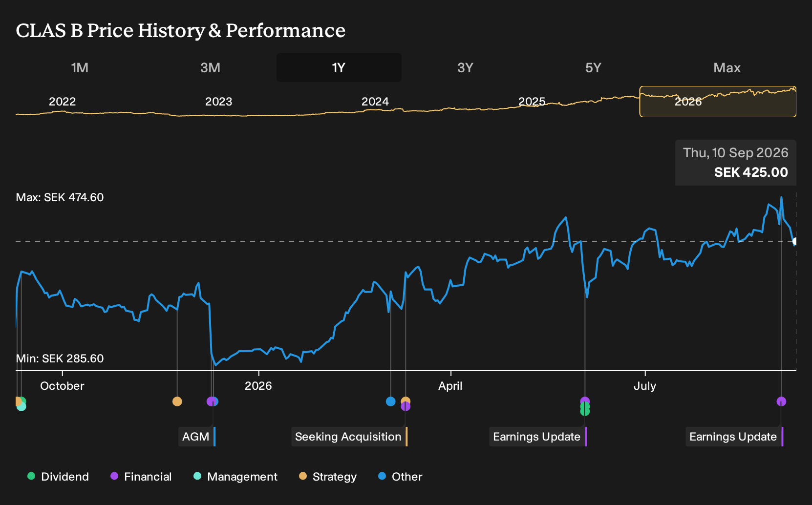The height and width of the screenshot is (505, 812).
Task: Jump to 2025 on the overview timeline
Action: click(x=532, y=102)
